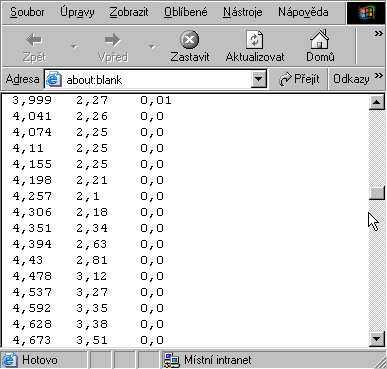This screenshot has width=387, height=369.
Task: Click the value 4,074
Action: tap(32, 132)
